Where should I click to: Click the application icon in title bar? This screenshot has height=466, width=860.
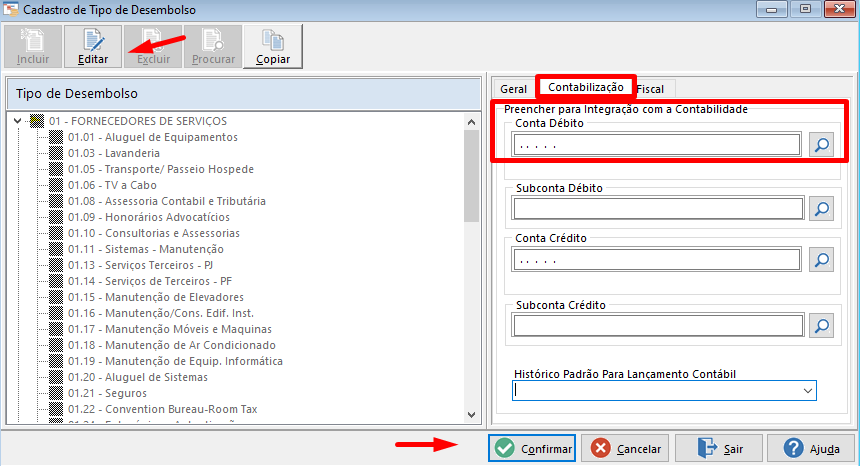[x=11, y=9]
